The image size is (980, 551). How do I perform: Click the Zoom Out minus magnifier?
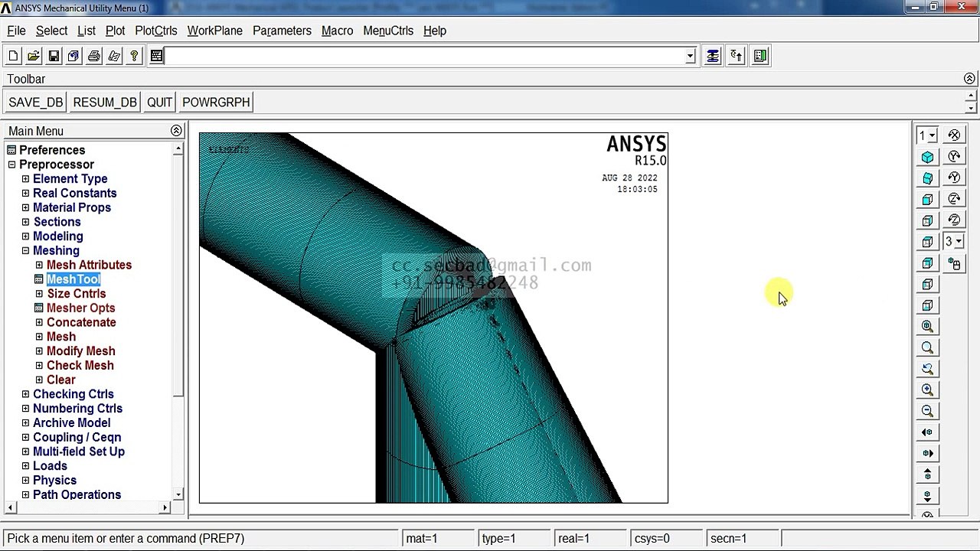[928, 411]
